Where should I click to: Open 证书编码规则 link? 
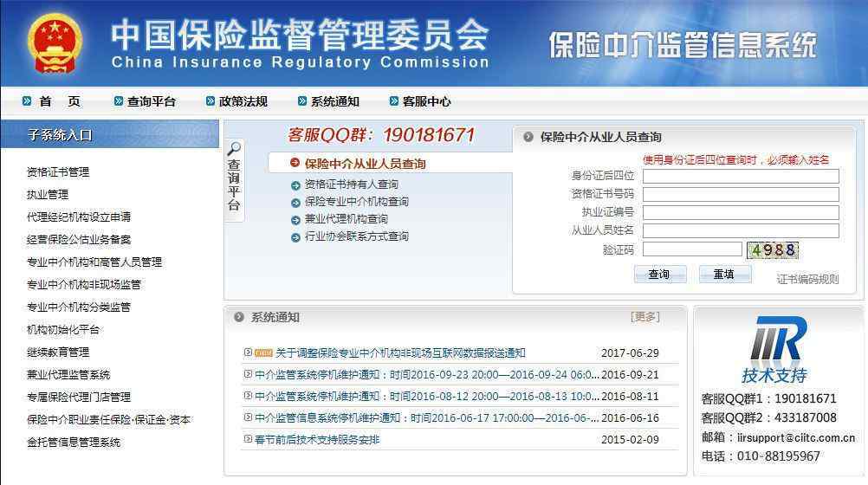tap(807, 279)
